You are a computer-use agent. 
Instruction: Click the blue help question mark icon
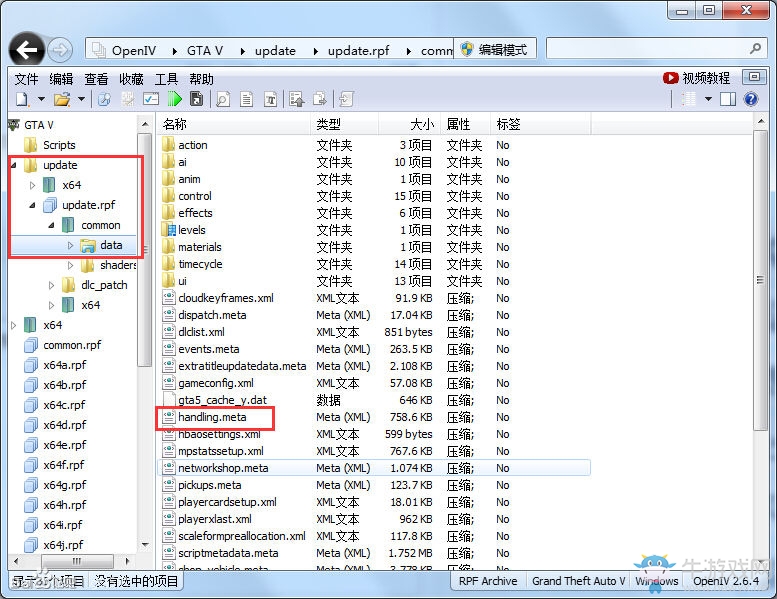click(751, 99)
